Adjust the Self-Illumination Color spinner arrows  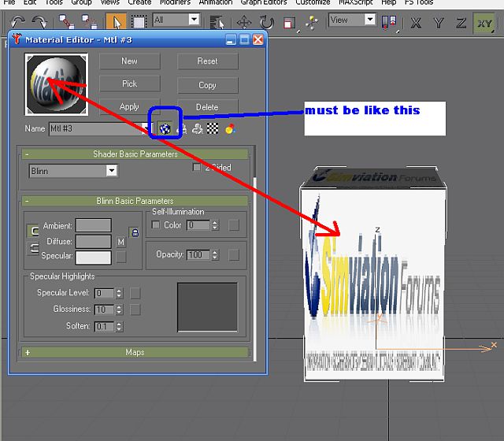(x=215, y=225)
